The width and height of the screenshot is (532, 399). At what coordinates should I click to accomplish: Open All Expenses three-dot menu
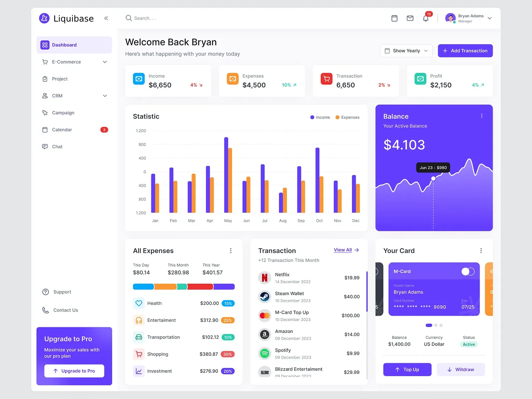(x=231, y=251)
